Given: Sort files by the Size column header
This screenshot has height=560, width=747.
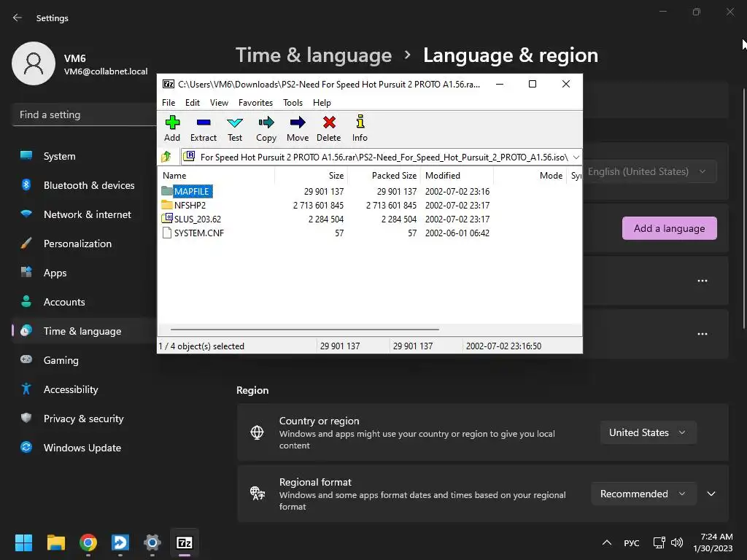Looking at the screenshot, I should pos(311,175).
